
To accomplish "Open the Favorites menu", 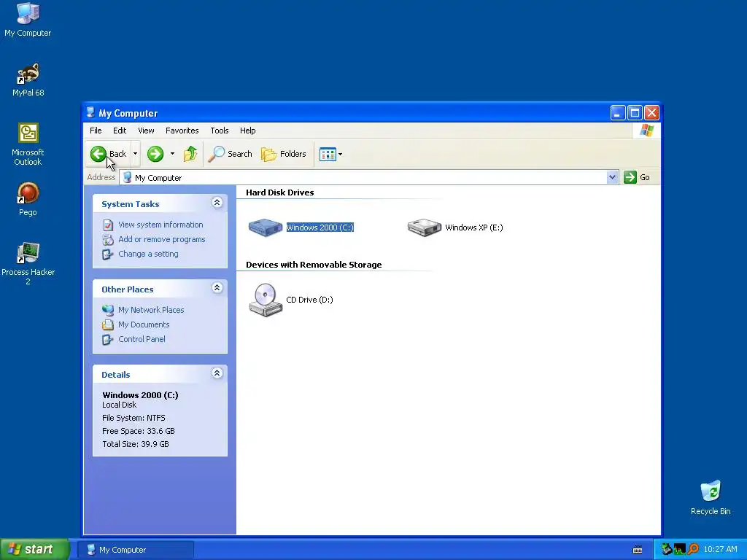I will [x=182, y=131].
